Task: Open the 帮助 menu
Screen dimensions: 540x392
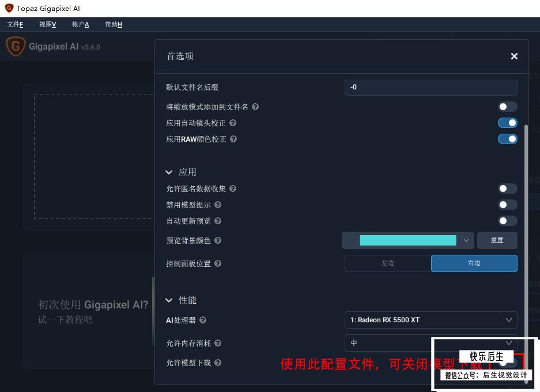Action: tap(114, 24)
